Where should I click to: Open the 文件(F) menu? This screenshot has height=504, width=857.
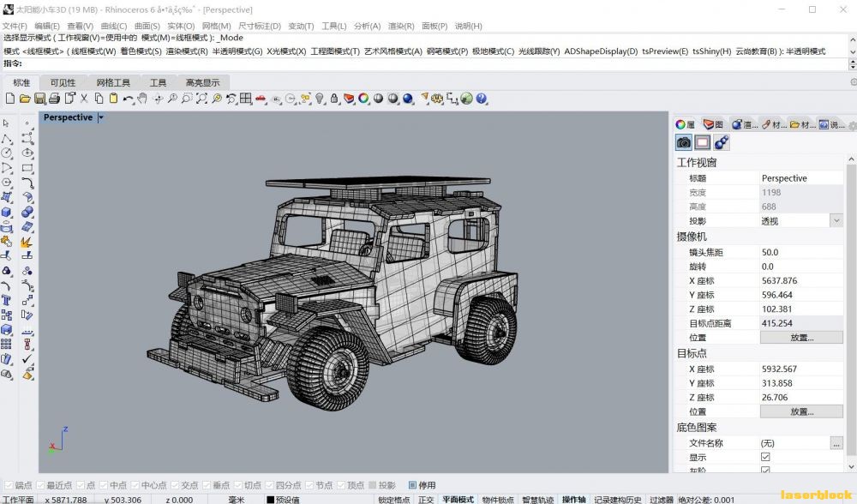tap(15, 26)
